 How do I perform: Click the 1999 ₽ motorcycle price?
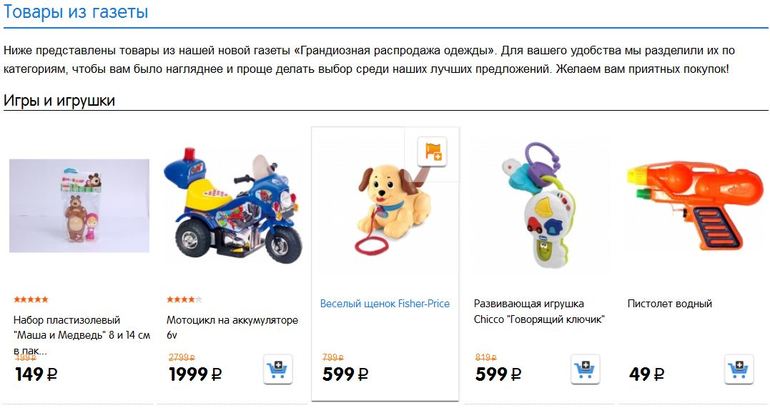[x=195, y=375]
